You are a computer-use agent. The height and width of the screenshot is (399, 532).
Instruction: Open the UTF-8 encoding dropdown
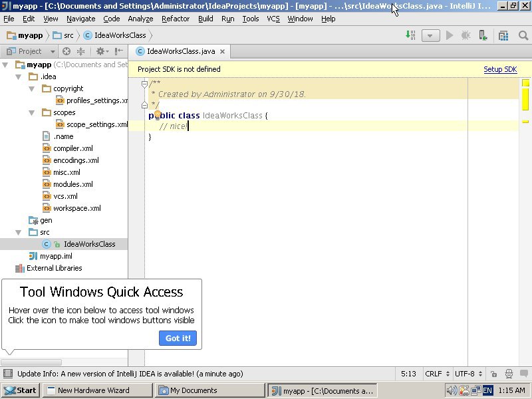pos(468,374)
